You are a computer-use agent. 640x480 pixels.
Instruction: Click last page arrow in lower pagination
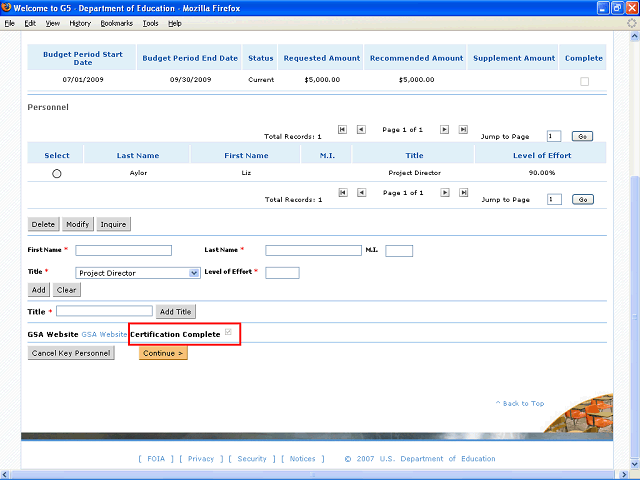tap(463, 193)
